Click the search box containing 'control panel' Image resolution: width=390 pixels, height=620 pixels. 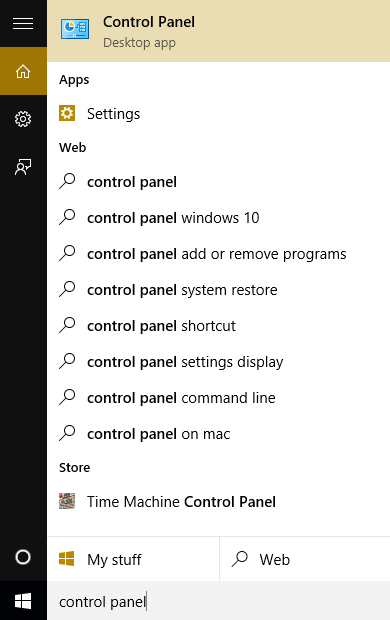[218, 601]
